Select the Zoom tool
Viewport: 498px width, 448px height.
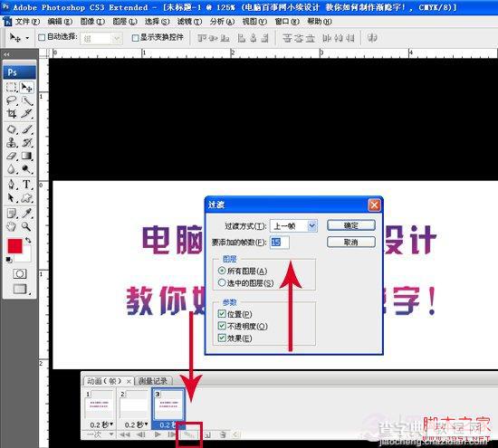coord(26,226)
